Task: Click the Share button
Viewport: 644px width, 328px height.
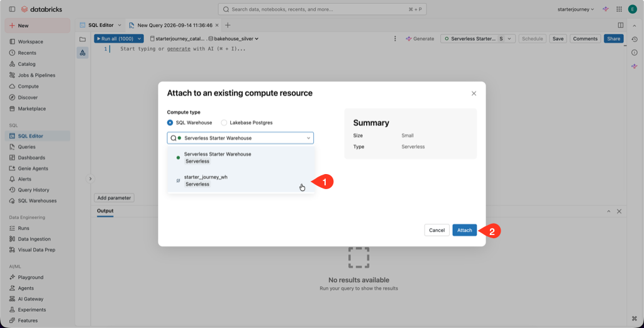Action: point(614,38)
